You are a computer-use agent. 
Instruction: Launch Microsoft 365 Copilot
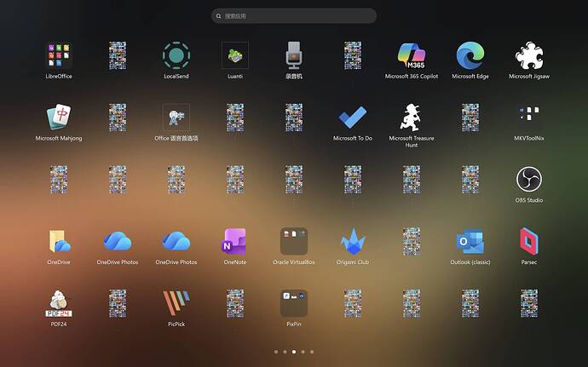pos(412,55)
